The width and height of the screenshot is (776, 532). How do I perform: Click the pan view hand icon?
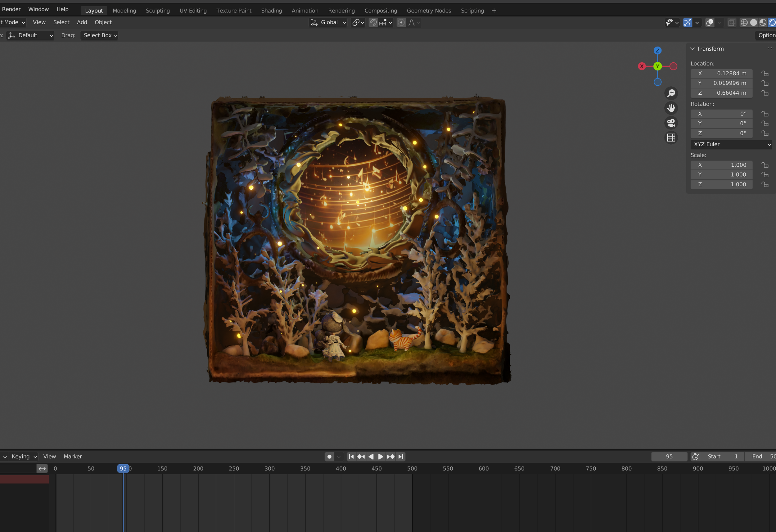tap(671, 108)
